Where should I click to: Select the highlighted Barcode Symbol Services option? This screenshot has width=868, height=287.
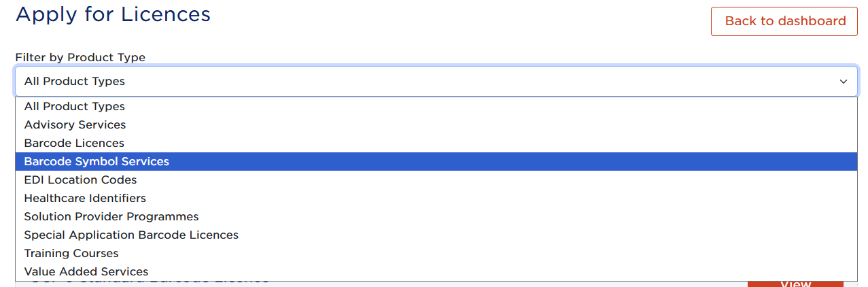click(x=97, y=162)
